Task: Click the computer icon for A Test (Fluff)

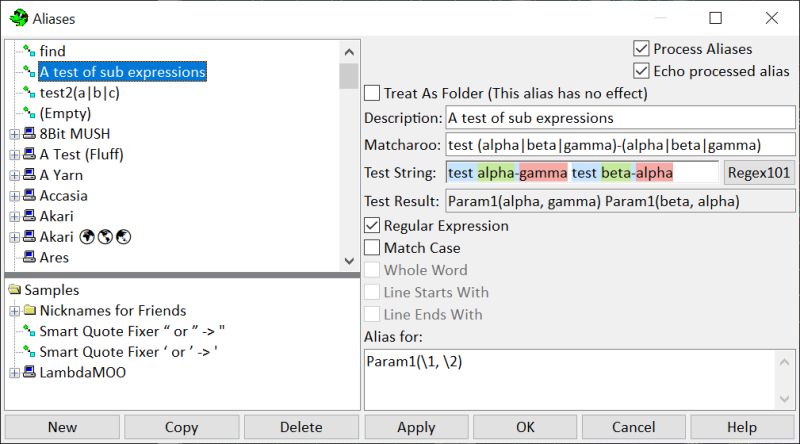Action: pos(30,154)
